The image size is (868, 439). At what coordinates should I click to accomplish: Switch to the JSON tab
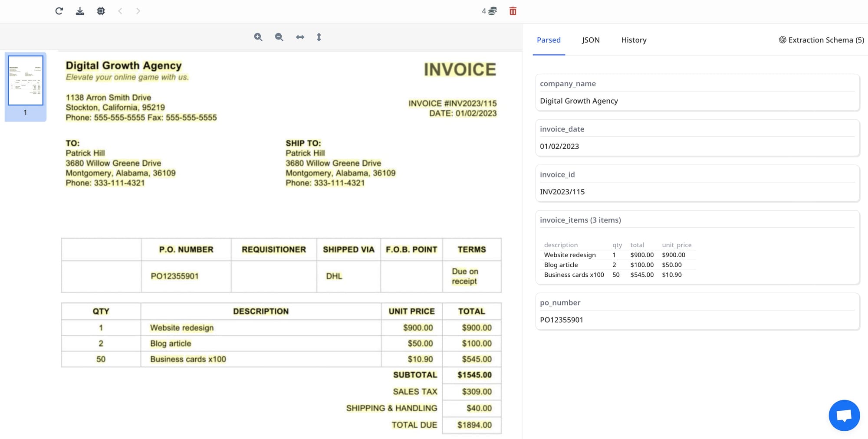(591, 40)
